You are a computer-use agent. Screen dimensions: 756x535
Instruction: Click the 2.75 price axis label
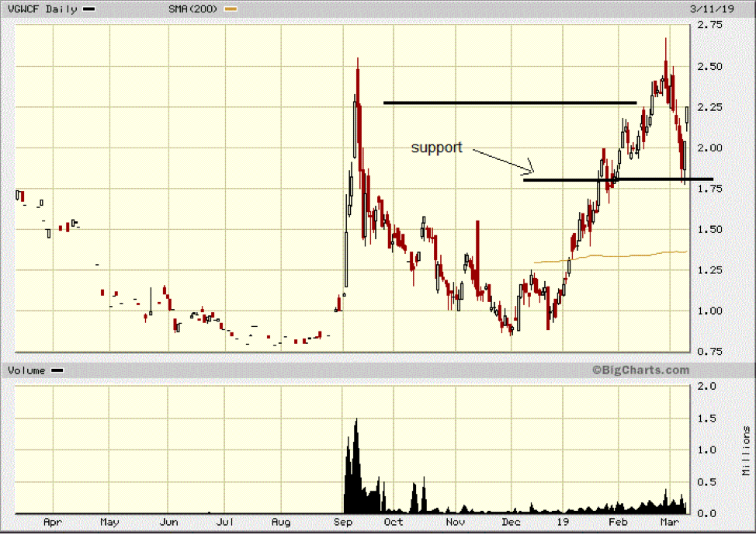(x=709, y=25)
